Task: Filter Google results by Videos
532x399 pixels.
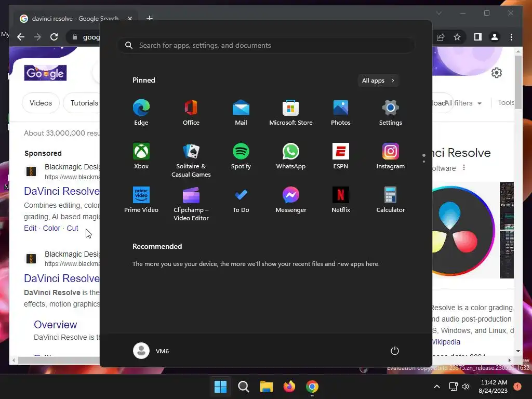Action: pyautogui.click(x=41, y=103)
